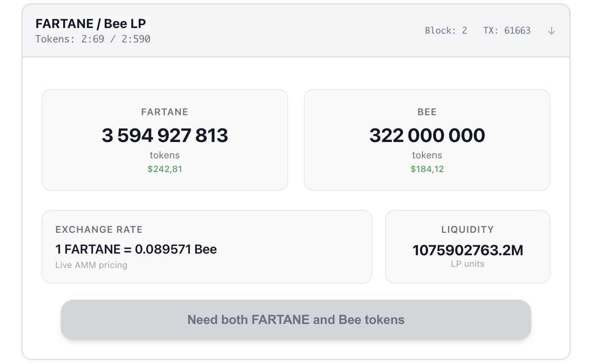Click the BEE card heading
This screenshot has height=364, width=592.
click(427, 112)
